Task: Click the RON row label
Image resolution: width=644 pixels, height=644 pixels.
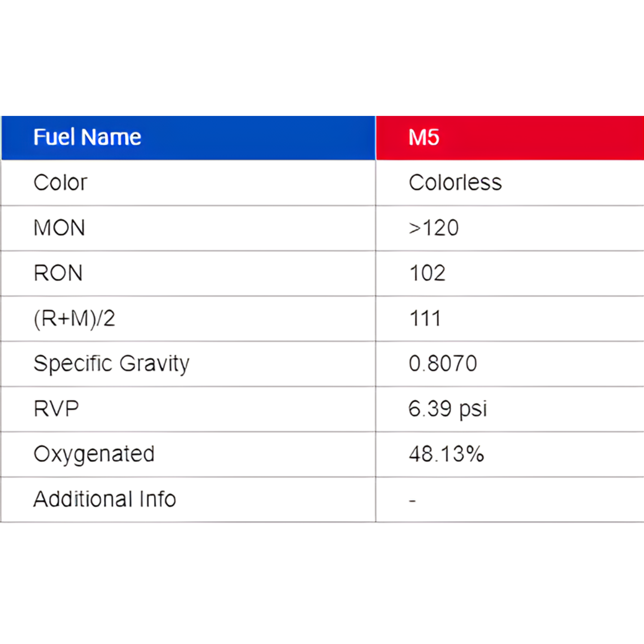Action: (x=58, y=273)
